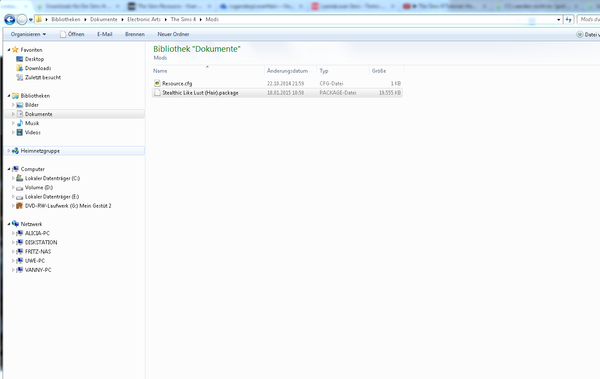Select Dokumente in the address breadcrumb
Viewport: 600px width, 379px height.
click(104, 19)
